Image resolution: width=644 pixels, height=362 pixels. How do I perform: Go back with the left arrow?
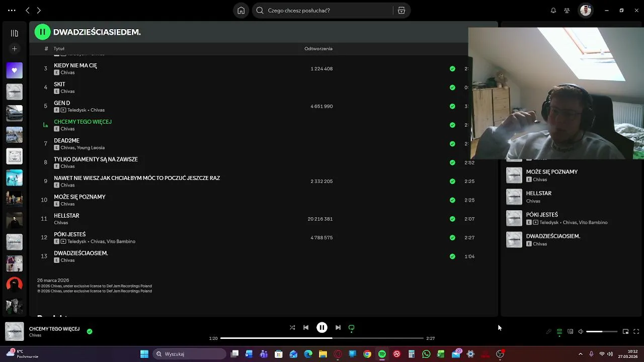click(x=28, y=11)
